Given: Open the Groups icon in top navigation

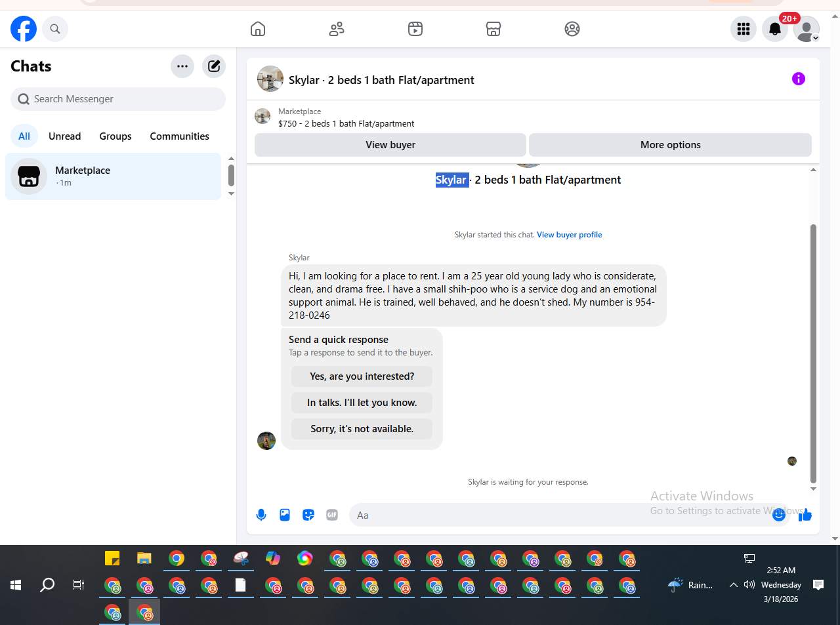Looking at the screenshot, I should (572, 29).
